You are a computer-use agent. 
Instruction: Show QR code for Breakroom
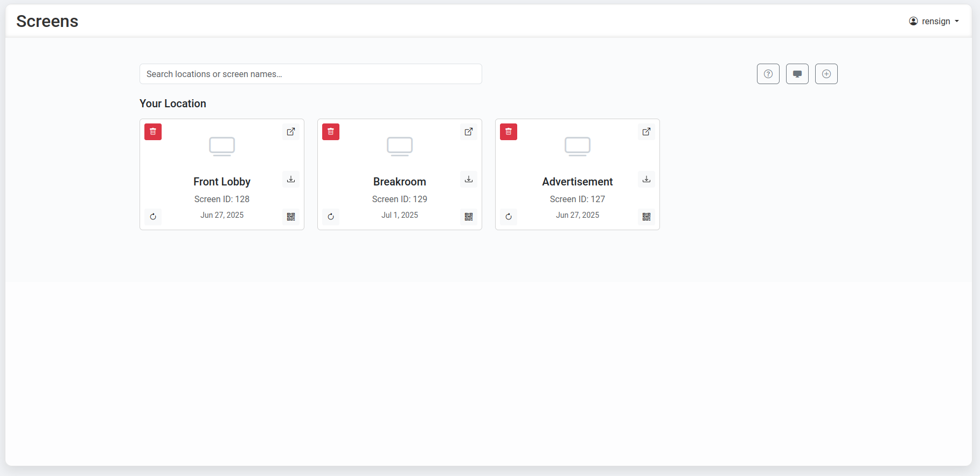pyautogui.click(x=469, y=217)
